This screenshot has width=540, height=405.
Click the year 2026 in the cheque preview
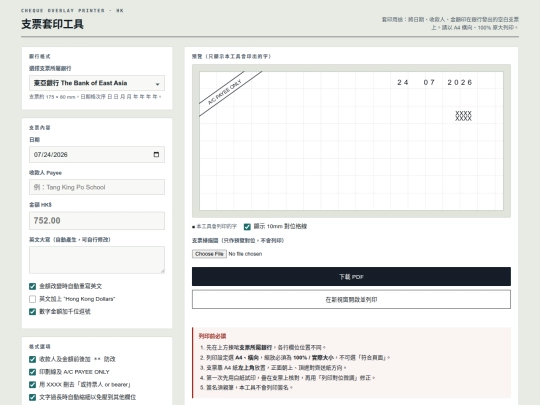click(459, 82)
